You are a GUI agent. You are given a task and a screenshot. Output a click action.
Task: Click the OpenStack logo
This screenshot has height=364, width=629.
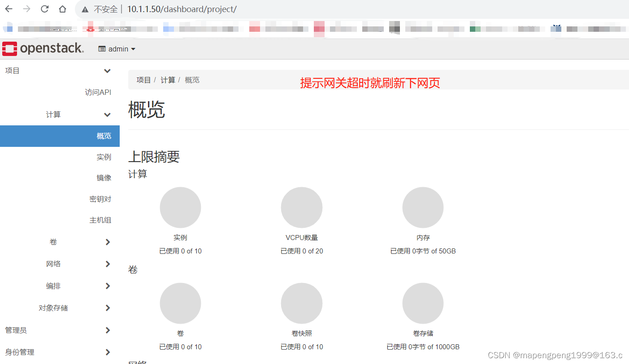pos(43,48)
